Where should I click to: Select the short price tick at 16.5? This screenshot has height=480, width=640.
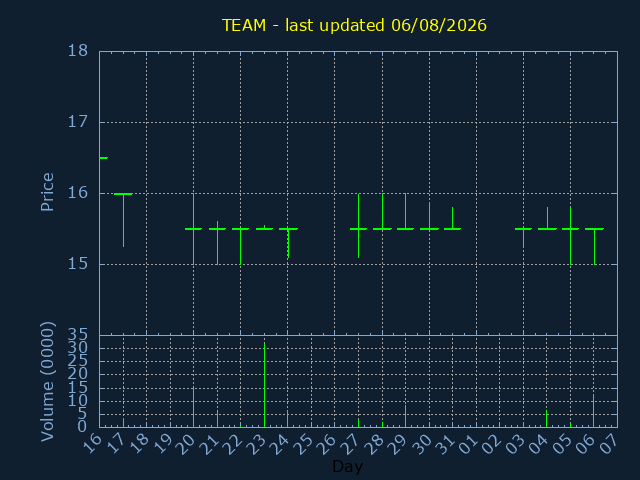pyautogui.click(x=104, y=158)
